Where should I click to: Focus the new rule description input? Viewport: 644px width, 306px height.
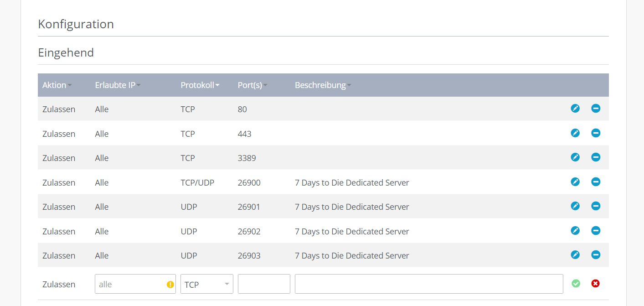pos(429,284)
